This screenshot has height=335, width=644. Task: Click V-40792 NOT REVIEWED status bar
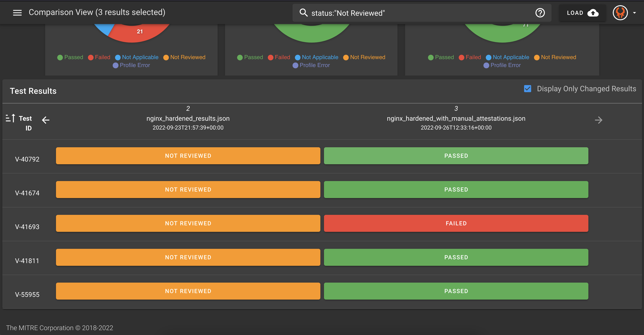click(188, 156)
